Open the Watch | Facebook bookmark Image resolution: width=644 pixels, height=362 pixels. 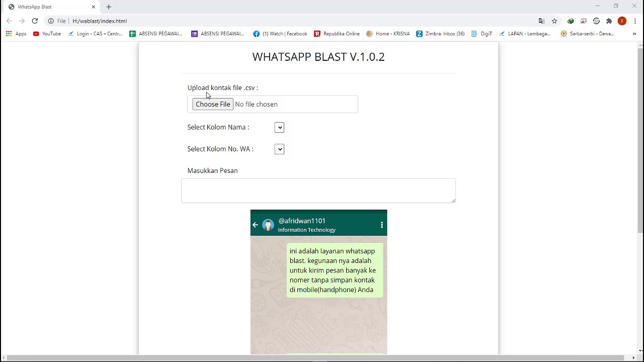(280, 34)
